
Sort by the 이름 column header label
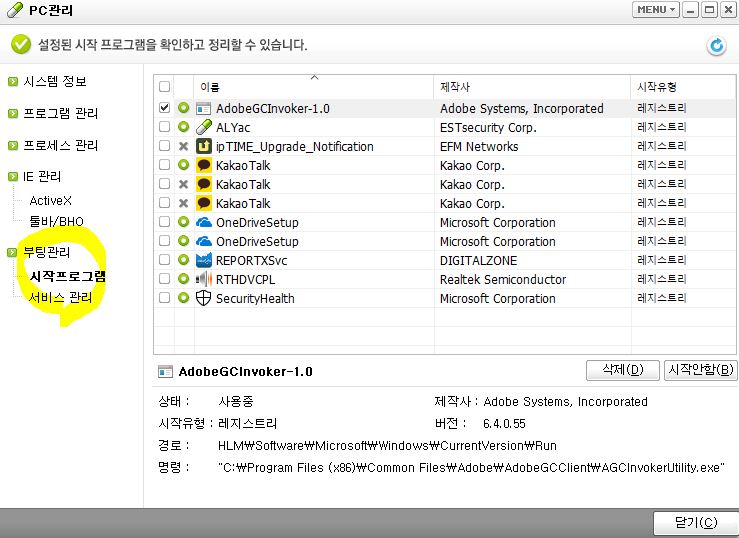coord(210,87)
